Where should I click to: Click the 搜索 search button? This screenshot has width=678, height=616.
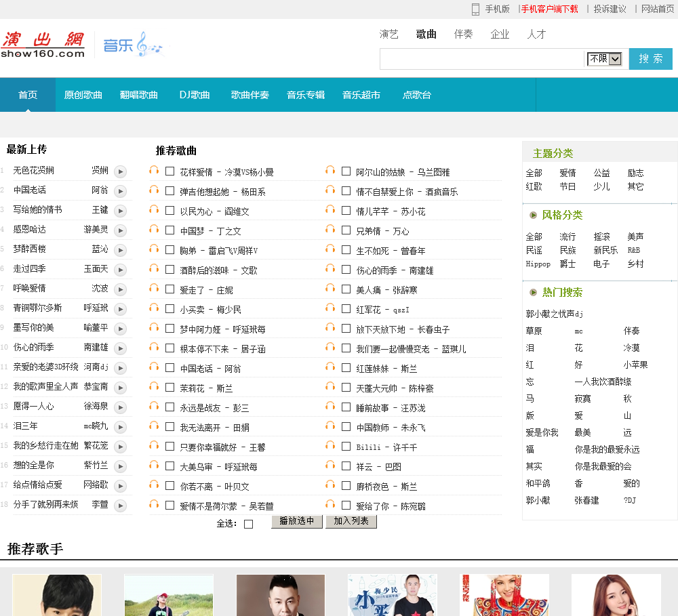650,59
